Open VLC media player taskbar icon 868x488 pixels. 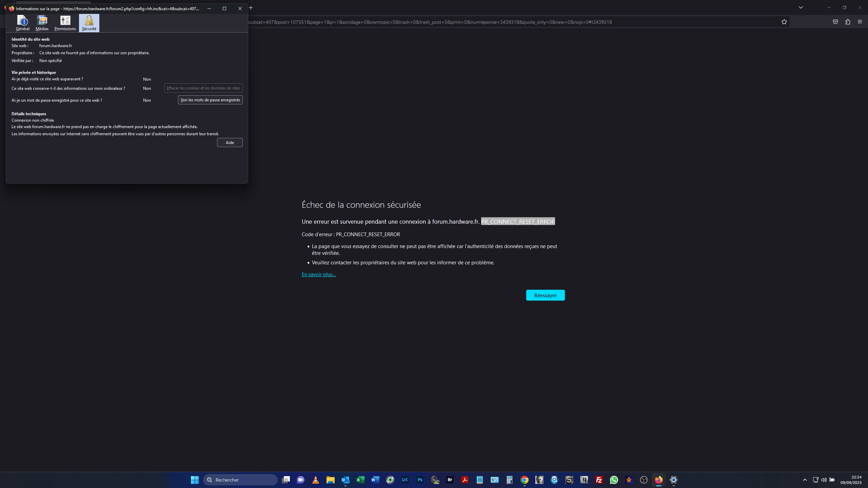tap(316, 480)
